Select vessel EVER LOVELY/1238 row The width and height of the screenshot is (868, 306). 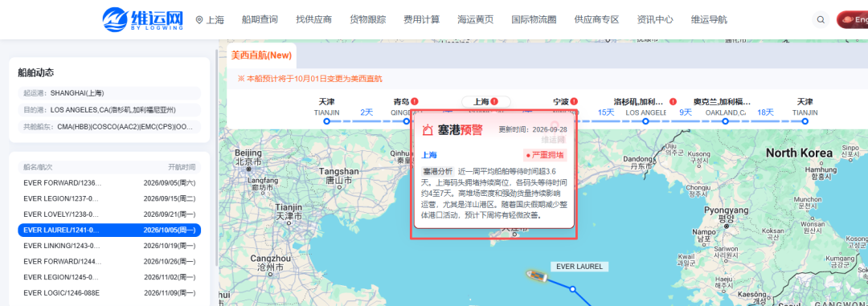coord(109,214)
